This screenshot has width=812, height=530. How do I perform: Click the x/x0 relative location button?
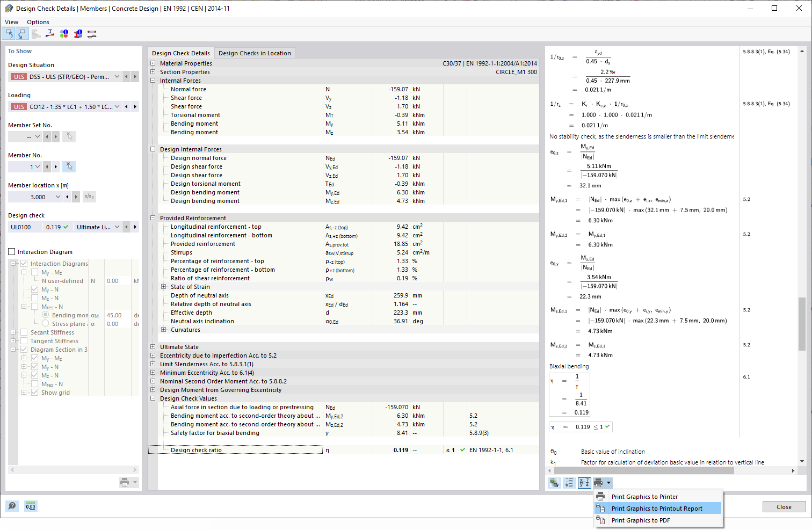89,197
